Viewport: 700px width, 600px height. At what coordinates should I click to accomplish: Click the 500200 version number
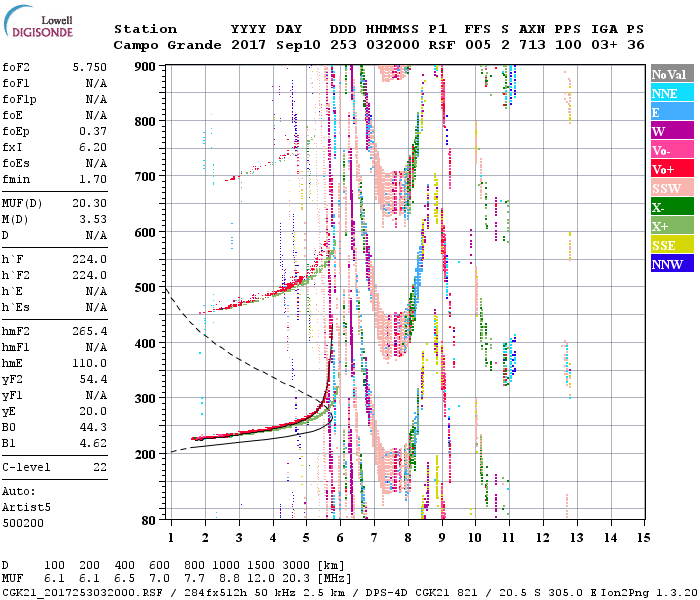(23, 523)
